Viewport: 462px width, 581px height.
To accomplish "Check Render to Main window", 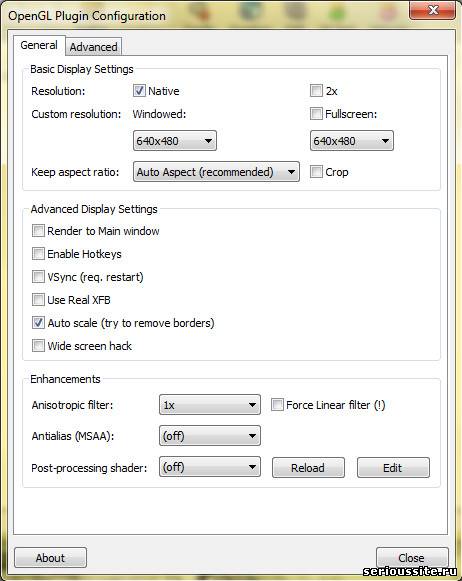I will tap(38, 230).
